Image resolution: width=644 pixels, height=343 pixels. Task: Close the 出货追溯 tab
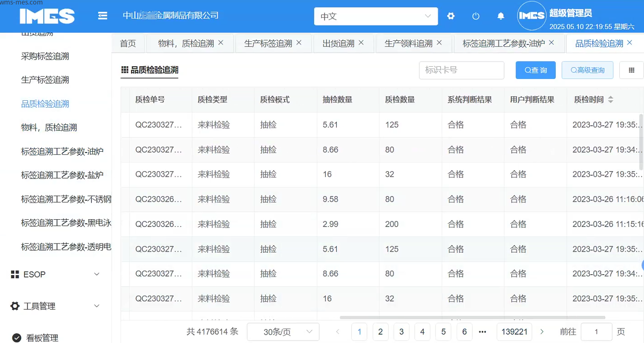[361, 42]
